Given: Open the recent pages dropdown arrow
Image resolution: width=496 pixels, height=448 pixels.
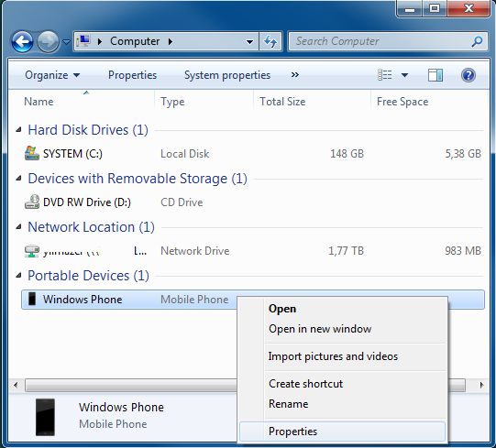Looking at the screenshot, I should (66, 41).
